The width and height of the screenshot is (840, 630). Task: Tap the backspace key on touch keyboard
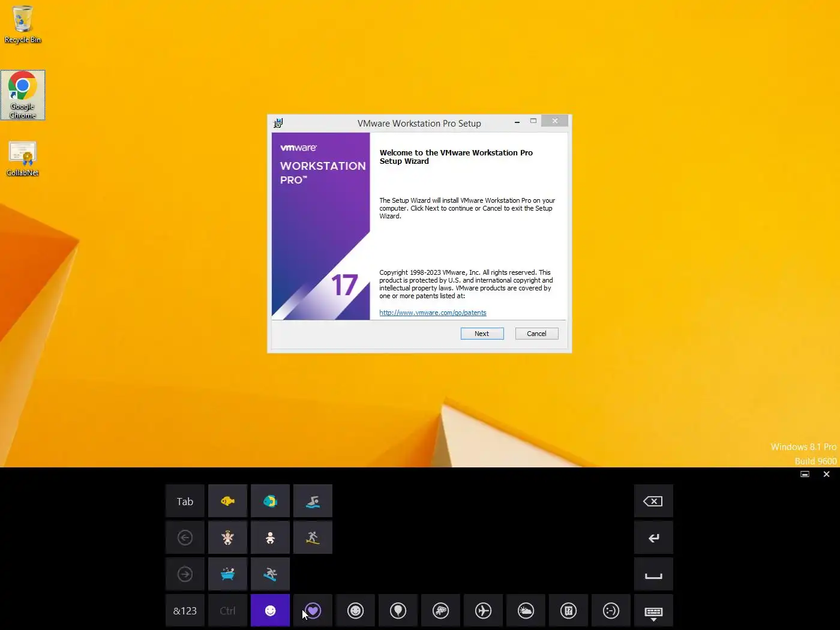tap(653, 501)
